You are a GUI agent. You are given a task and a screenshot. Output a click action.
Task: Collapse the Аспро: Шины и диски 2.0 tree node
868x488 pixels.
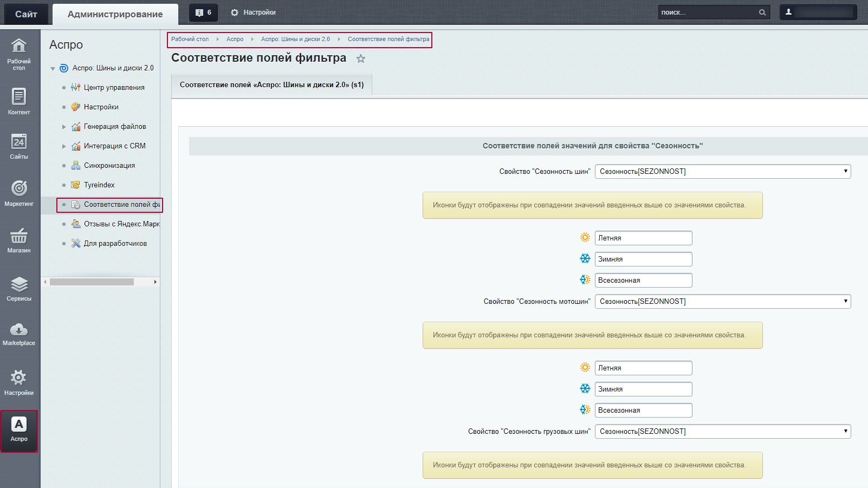tap(53, 69)
